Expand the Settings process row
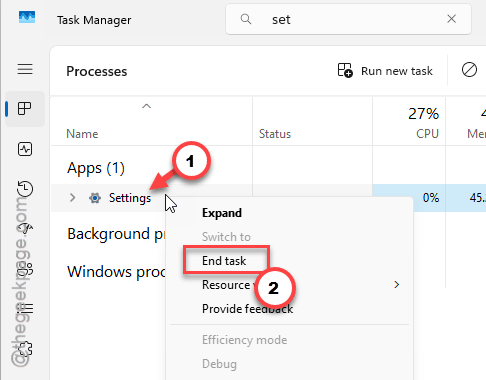486x380 pixels. click(72, 198)
